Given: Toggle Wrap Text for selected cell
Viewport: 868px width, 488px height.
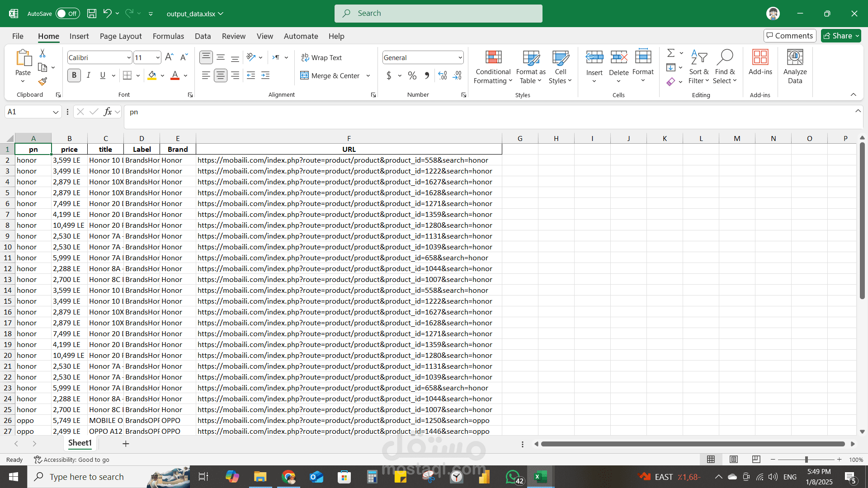Looking at the screenshot, I should click(321, 57).
